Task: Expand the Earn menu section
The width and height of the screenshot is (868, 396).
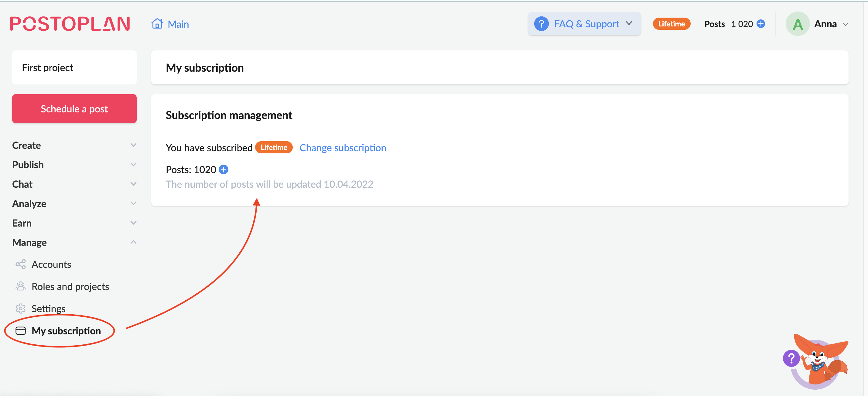Action: coord(74,223)
